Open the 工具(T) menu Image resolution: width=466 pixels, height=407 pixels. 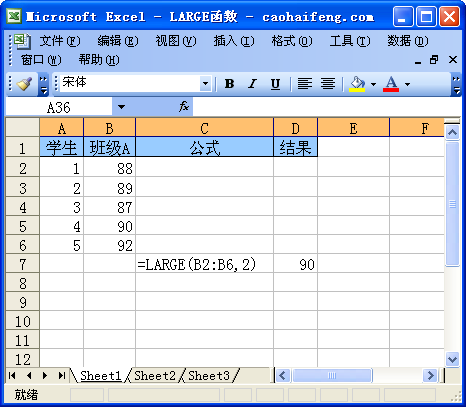coord(350,41)
